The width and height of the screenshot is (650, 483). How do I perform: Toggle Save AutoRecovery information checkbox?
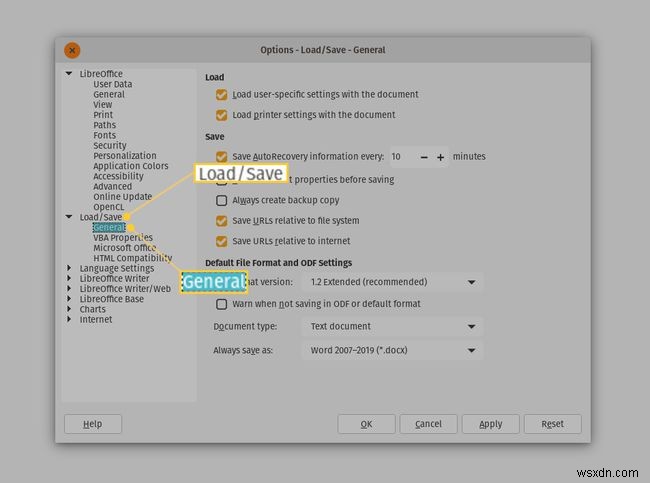coord(221,156)
